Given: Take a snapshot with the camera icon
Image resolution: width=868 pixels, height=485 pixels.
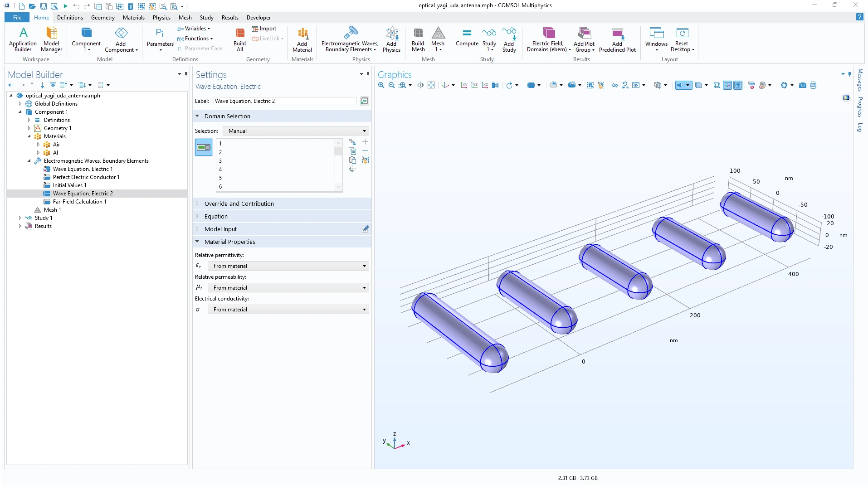Looking at the screenshot, I should pyautogui.click(x=802, y=85).
